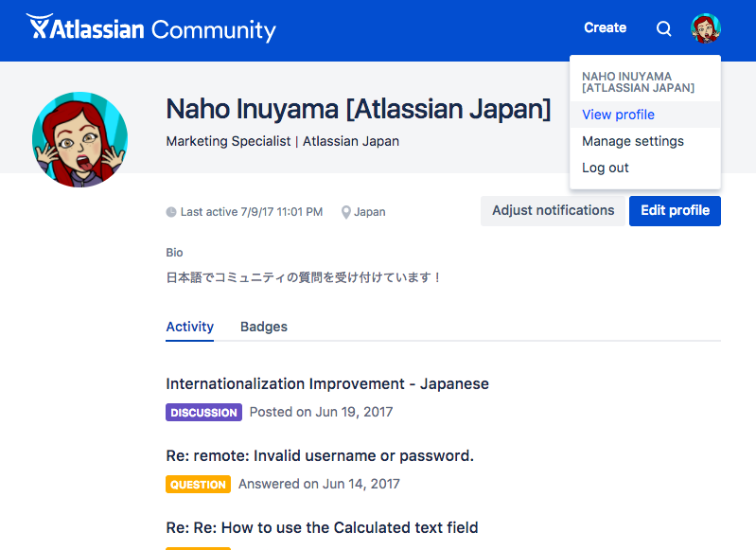Click the large profile picture

tap(80, 139)
